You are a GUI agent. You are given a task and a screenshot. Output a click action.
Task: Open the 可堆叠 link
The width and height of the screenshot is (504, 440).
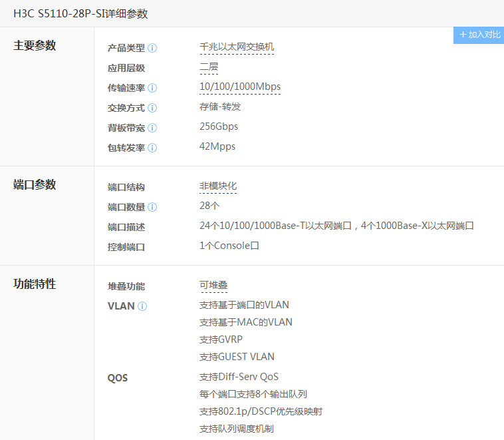point(213,285)
